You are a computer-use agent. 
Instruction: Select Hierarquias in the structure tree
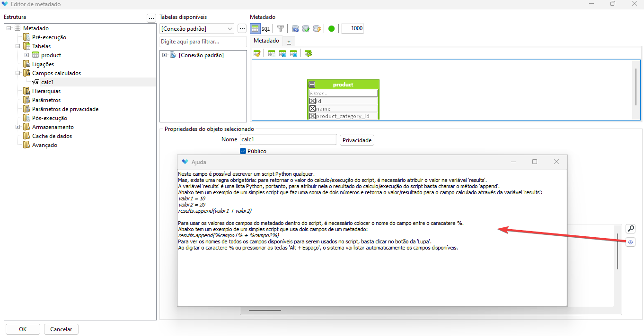tap(46, 91)
